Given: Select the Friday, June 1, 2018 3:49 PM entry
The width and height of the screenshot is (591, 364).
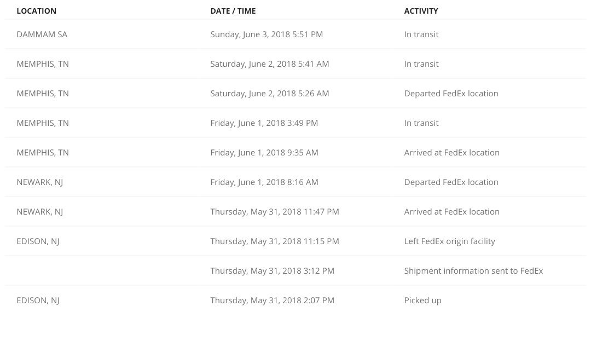Looking at the screenshot, I should (264, 123).
